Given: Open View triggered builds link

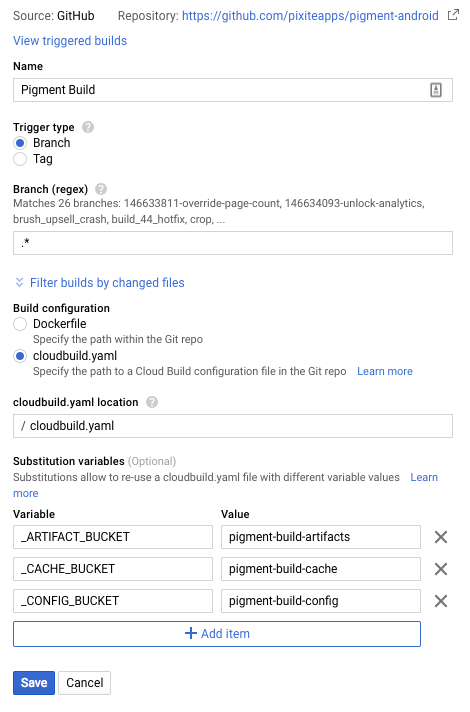Looking at the screenshot, I should coord(70,41).
